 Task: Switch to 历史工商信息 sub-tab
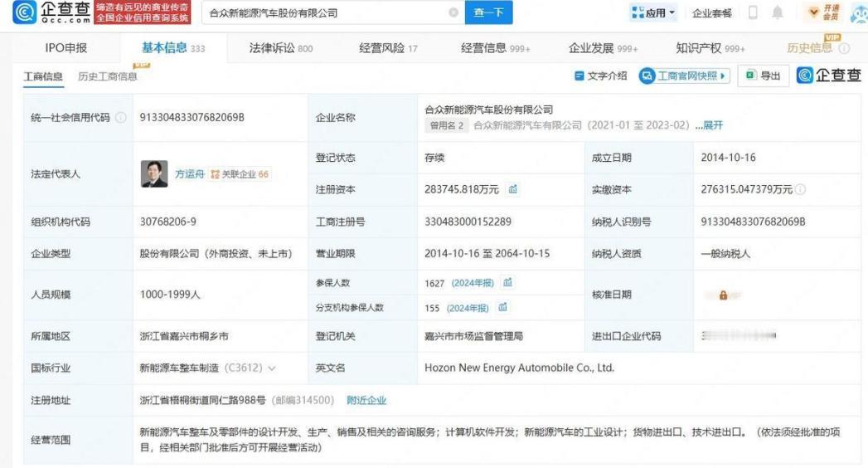[108, 76]
